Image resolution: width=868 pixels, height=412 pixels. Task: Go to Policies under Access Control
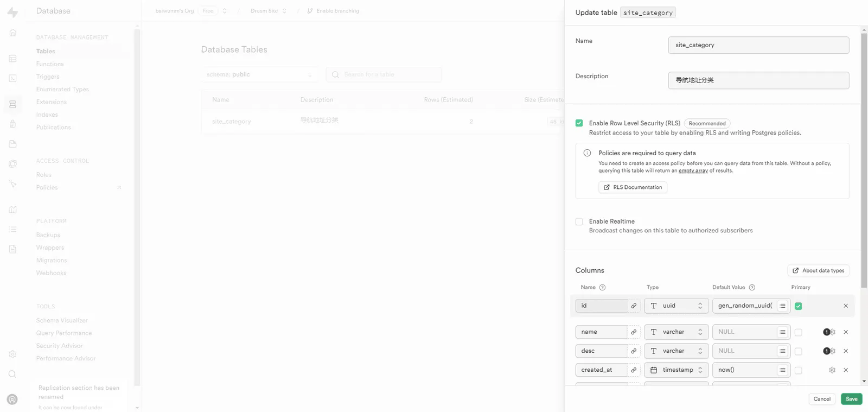(47, 188)
